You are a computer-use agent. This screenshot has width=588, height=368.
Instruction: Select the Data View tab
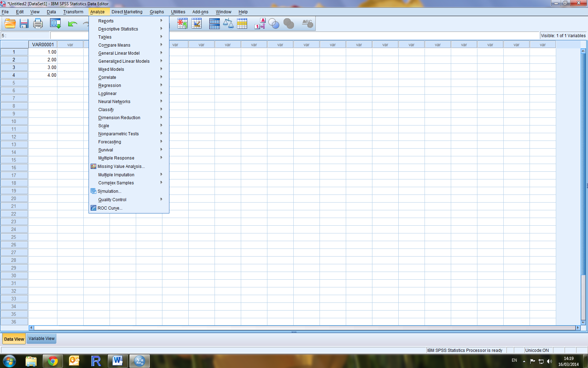14,339
